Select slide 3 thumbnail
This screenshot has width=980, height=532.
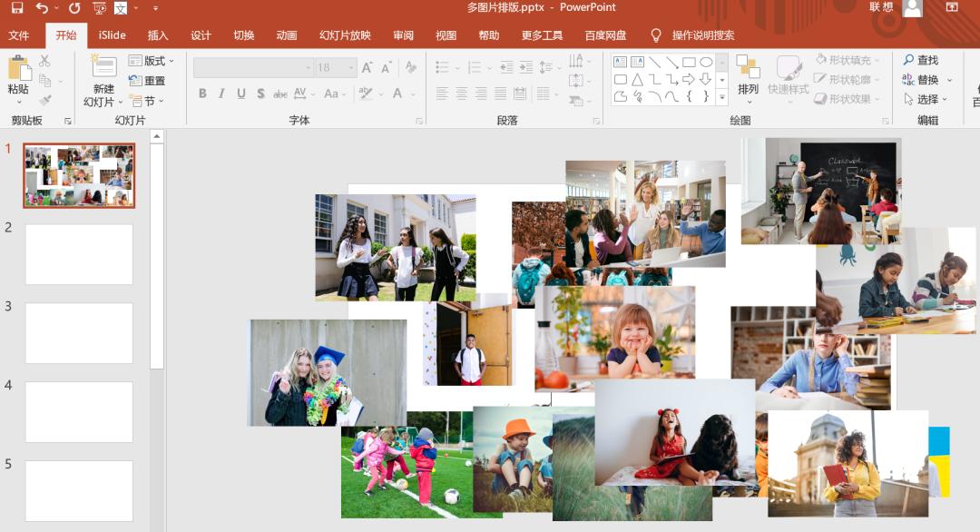click(79, 333)
